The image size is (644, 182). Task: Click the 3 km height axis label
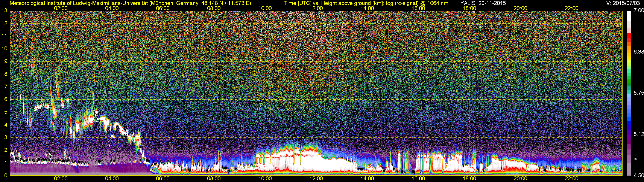(x=6, y=137)
